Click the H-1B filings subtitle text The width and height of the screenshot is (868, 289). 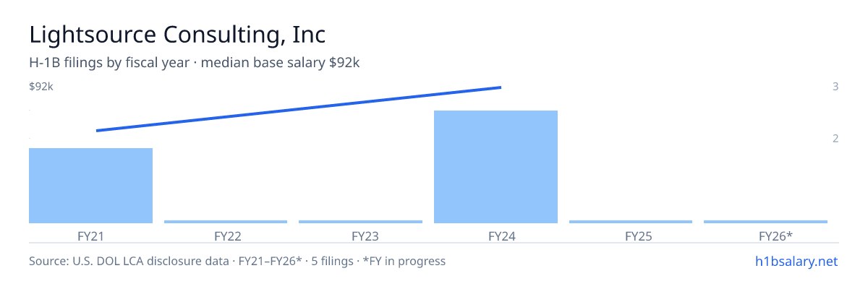coord(195,63)
